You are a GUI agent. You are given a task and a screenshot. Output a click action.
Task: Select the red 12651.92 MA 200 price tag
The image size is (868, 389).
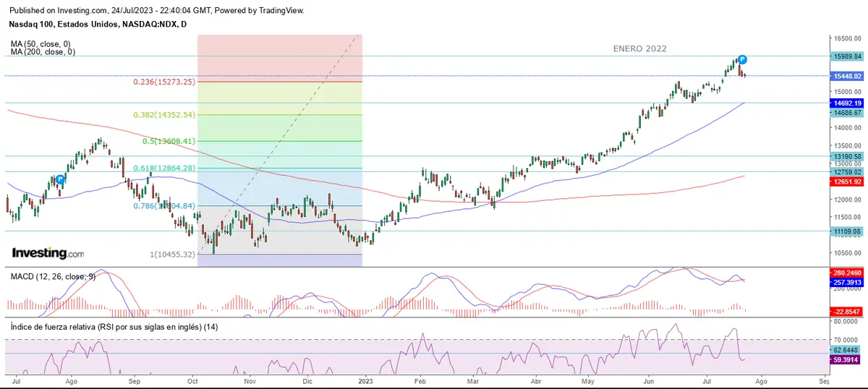point(848,182)
